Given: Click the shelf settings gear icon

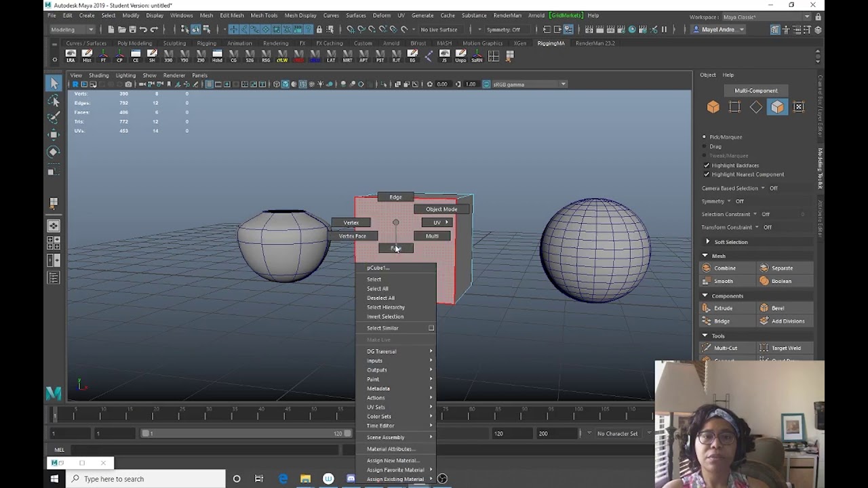Looking at the screenshot, I should pos(54,60).
